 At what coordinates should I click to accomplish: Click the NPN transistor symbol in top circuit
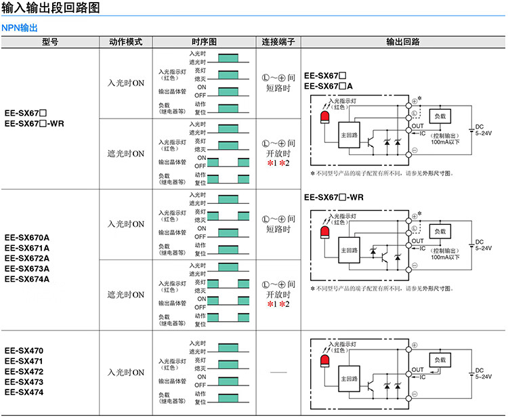pos(371,142)
